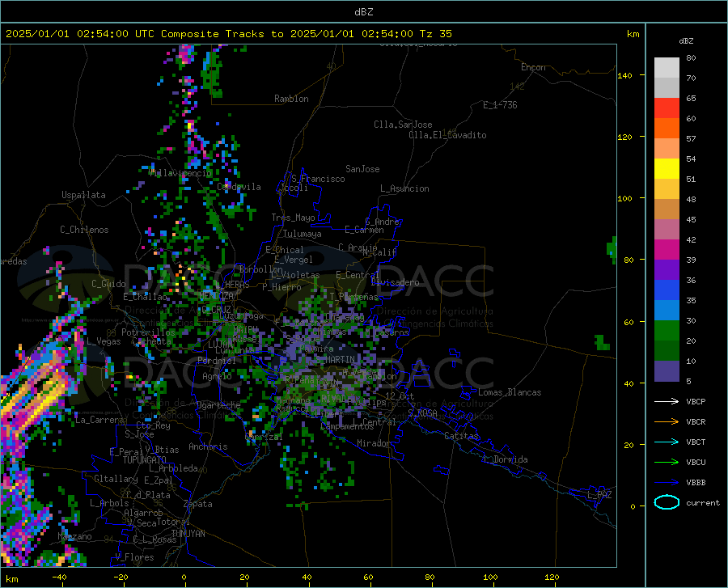Click the green VBCU arrow legend icon
Image resolution: width=728 pixels, height=588 pixels.
tap(667, 463)
